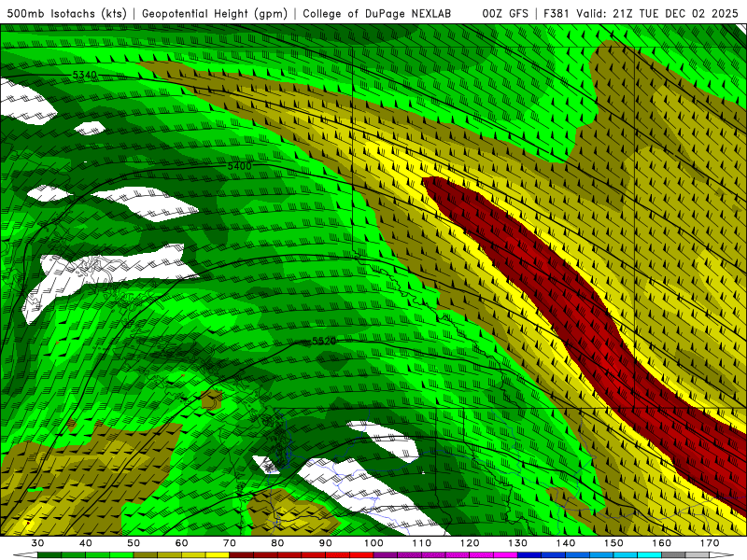Click the 130 value on the color scale
The image size is (747, 560).
(518, 543)
